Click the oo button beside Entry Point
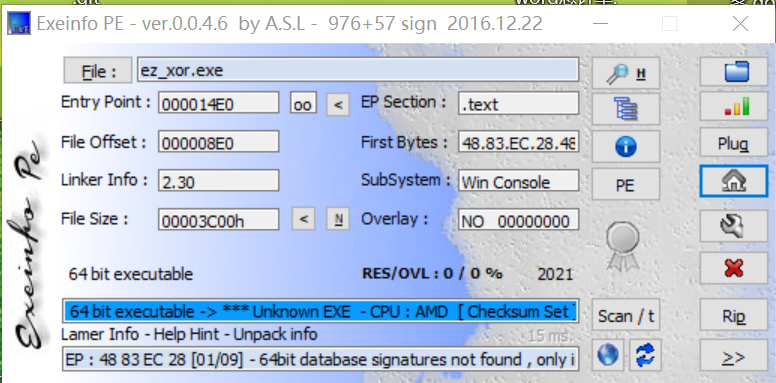The width and height of the screenshot is (776, 383). (303, 103)
